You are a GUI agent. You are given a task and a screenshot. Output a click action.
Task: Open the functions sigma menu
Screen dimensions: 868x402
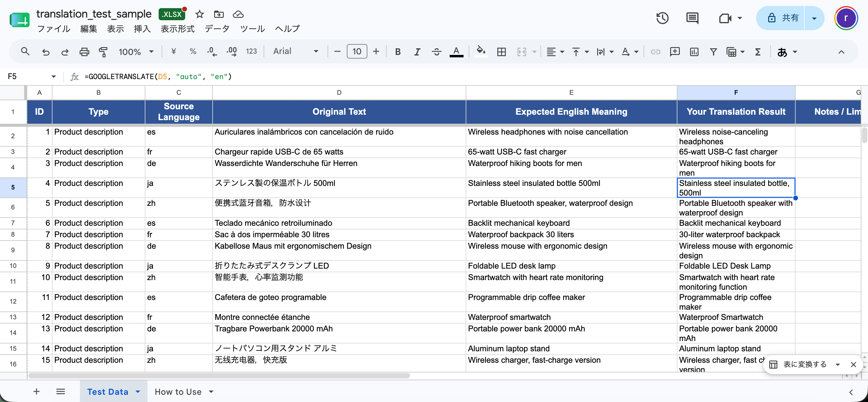tap(758, 52)
